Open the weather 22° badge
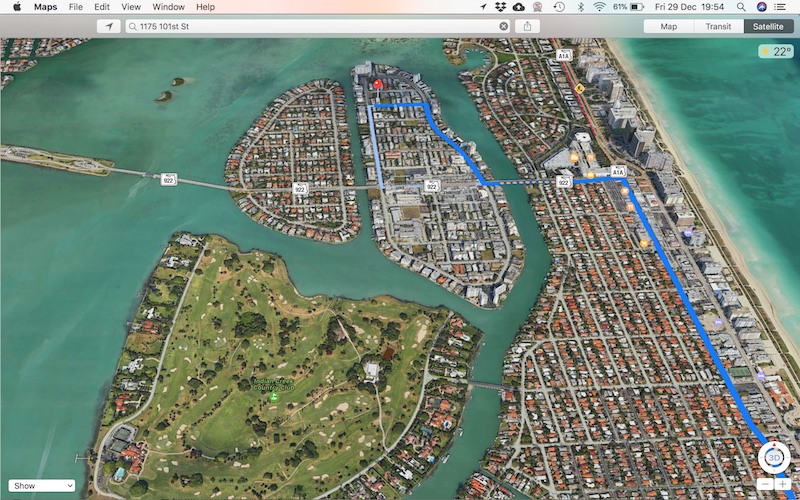The height and width of the screenshot is (500, 800). pos(776,51)
